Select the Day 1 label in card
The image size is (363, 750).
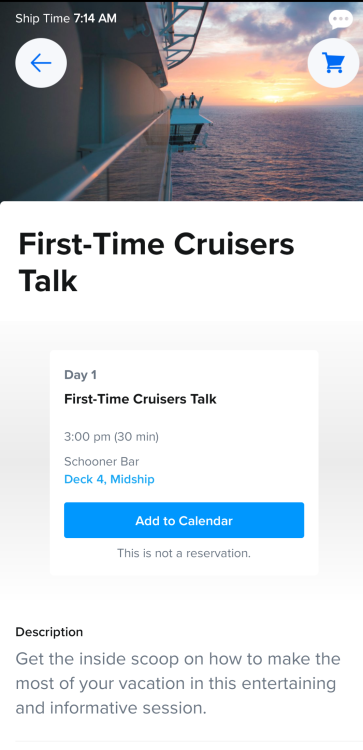coord(80,375)
